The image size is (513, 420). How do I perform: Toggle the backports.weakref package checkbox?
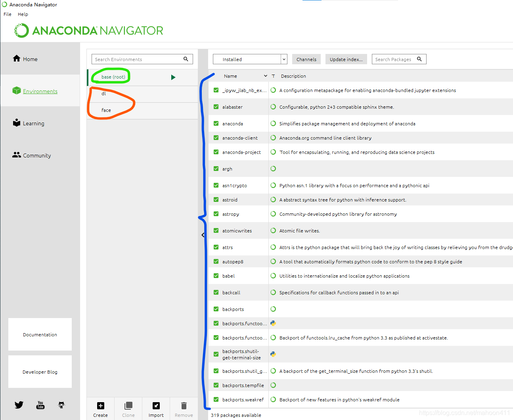(216, 399)
